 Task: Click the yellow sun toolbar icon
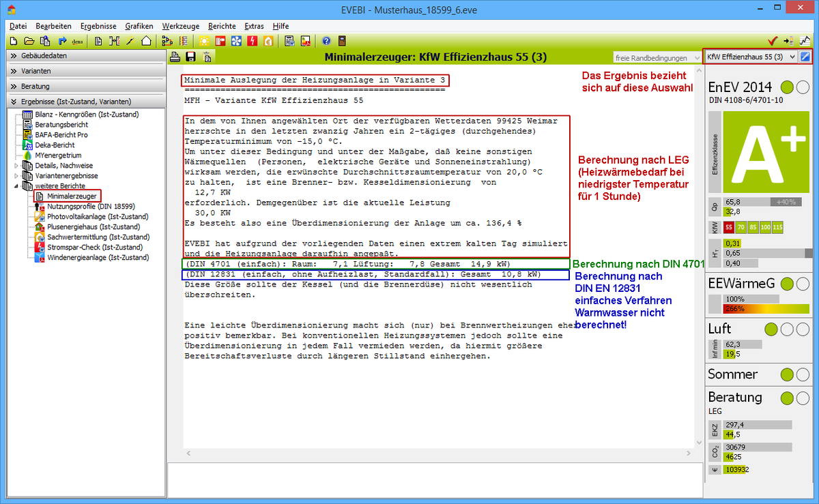click(x=204, y=41)
